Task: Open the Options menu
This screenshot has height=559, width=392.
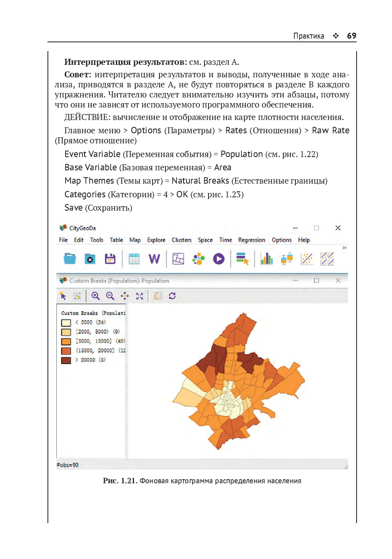Action: (281, 240)
